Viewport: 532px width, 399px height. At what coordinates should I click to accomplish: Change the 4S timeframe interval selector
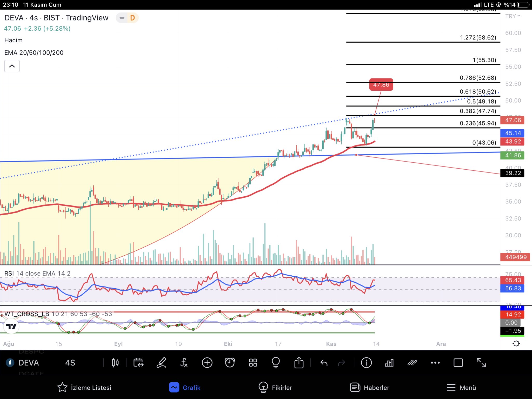[70, 363]
